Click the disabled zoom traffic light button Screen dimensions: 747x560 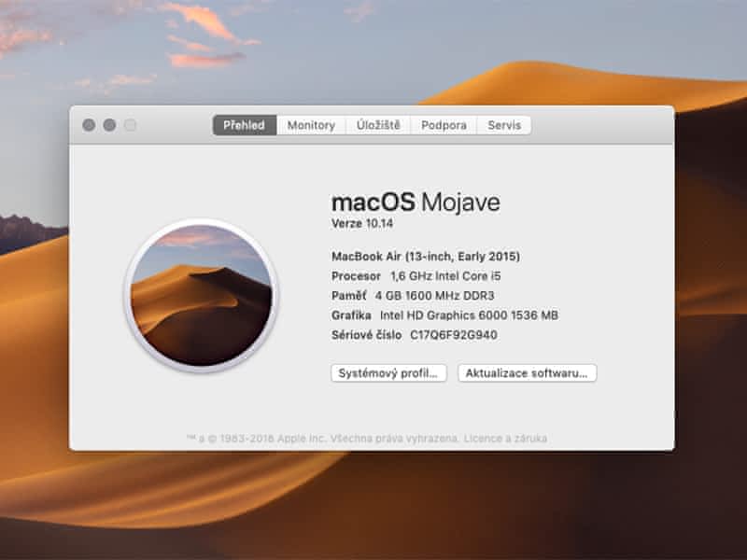131,125
